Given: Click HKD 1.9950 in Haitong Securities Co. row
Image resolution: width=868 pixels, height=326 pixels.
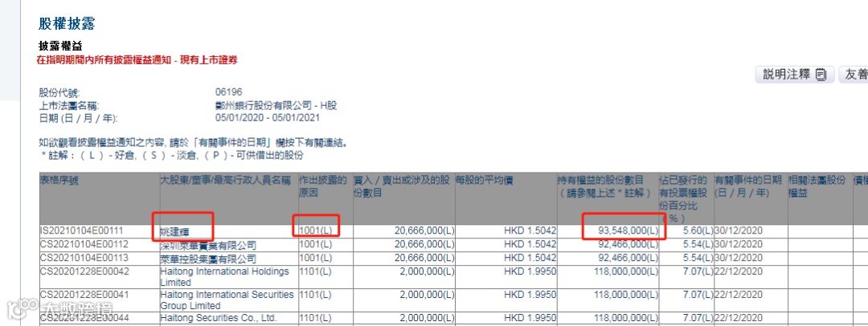Looking at the screenshot, I should point(530,318).
